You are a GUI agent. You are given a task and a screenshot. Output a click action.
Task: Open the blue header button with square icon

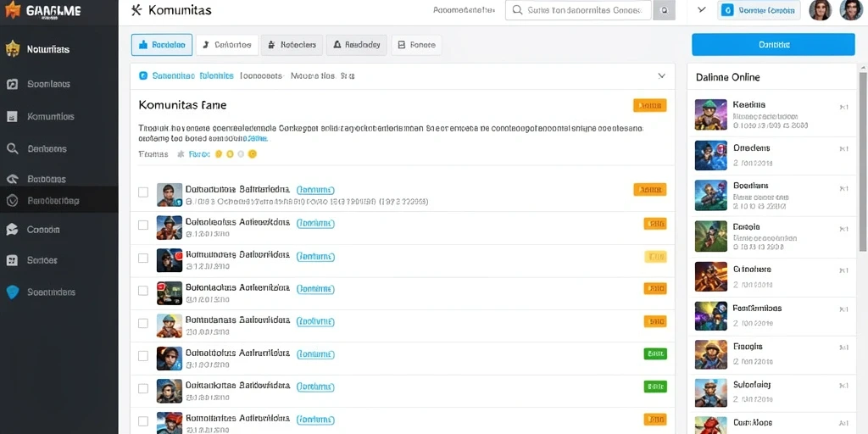pos(759,10)
